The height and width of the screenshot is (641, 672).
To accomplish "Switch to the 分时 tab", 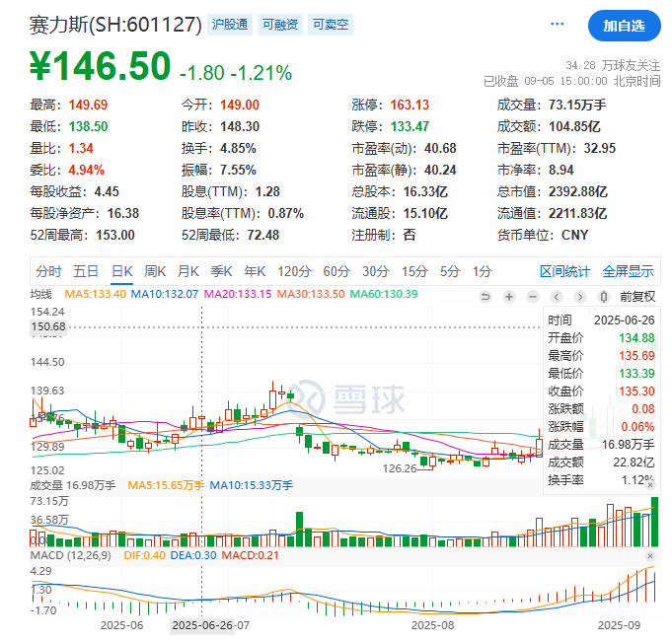I will click(49, 271).
